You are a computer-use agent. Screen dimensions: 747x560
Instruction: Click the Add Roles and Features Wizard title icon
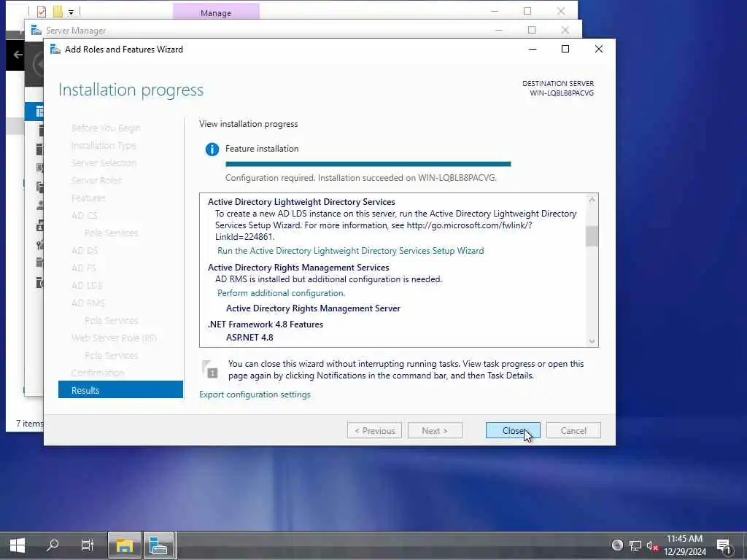[55, 49]
